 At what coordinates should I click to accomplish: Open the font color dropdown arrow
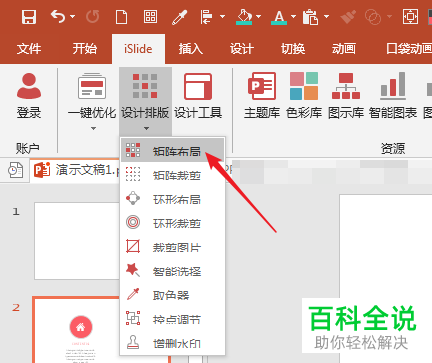tap(293, 16)
